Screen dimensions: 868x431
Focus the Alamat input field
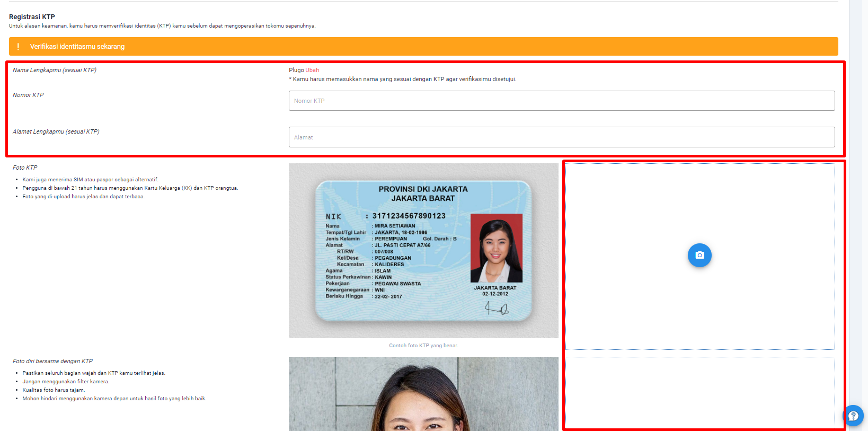click(x=562, y=137)
